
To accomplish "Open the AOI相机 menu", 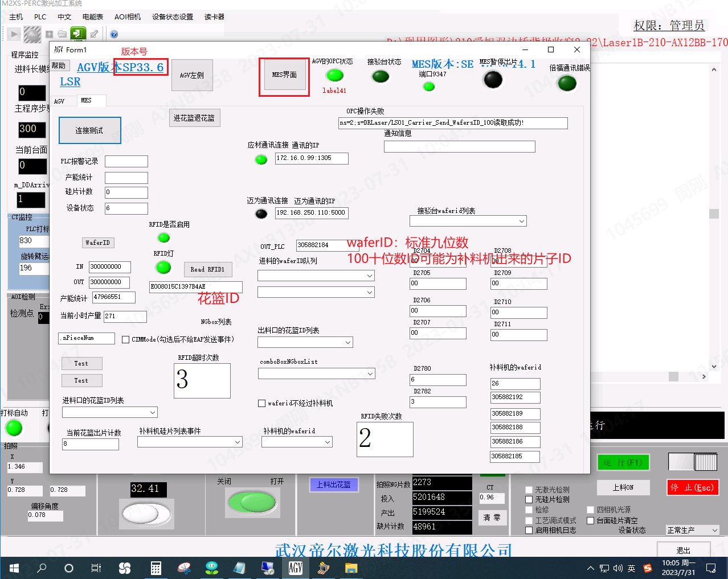I will click(128, 17).
